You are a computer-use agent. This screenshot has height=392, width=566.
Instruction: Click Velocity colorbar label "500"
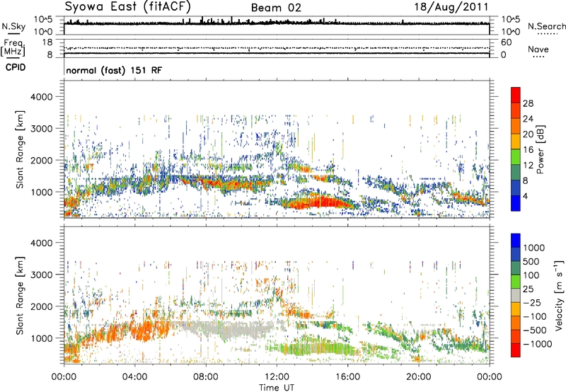[x=531, y=261]
